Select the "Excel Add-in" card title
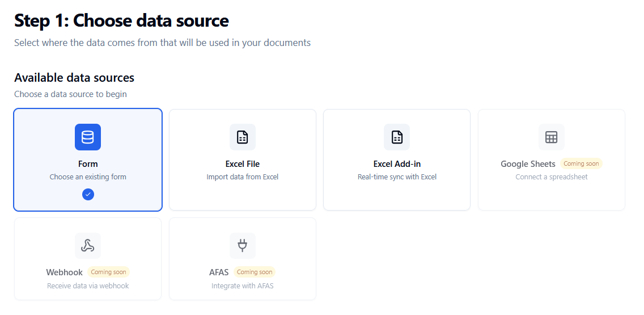This screenshot has width=644, height=315. 397,164
